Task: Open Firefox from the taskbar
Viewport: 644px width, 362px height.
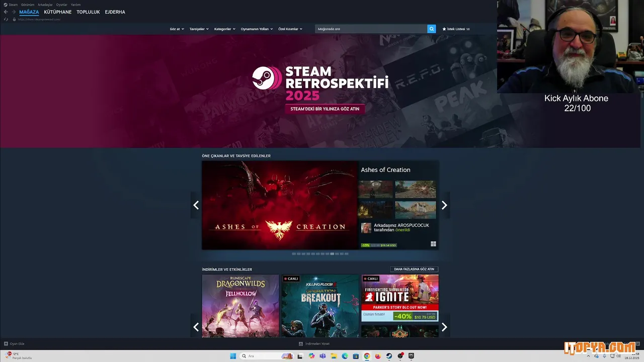Action: (x=378, y=356)
